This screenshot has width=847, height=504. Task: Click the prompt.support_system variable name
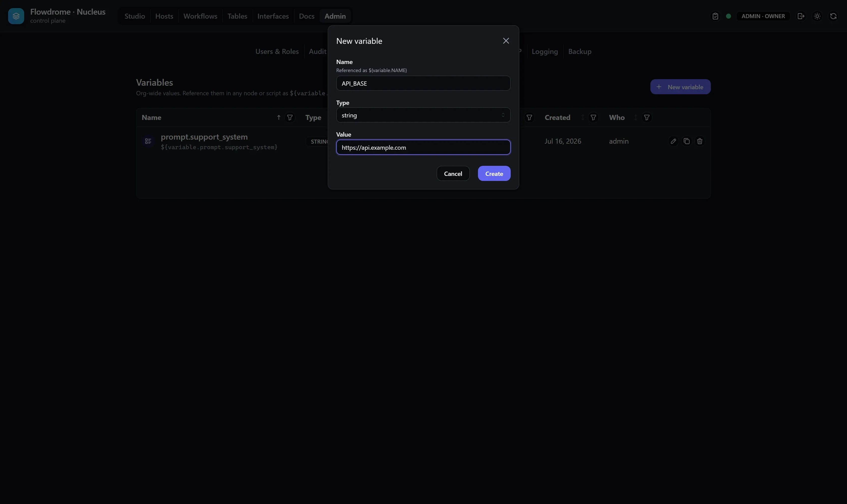[x=204, y=137]
